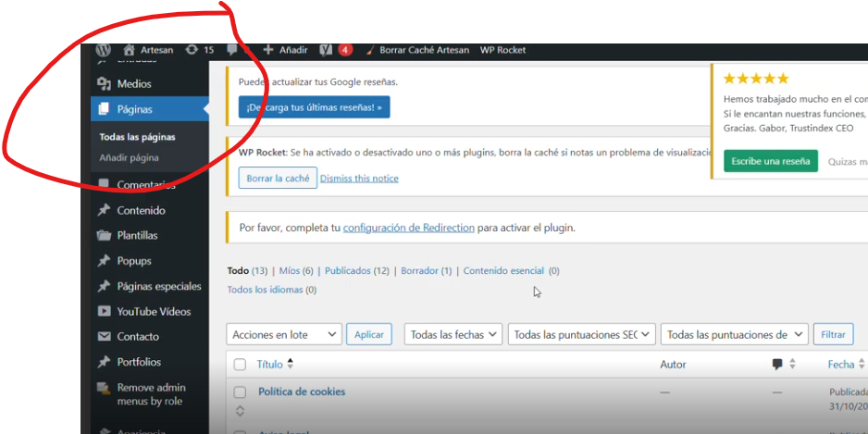Sort pages by the Título column
This screenshot has width=868, height=434.
point(271,365)
